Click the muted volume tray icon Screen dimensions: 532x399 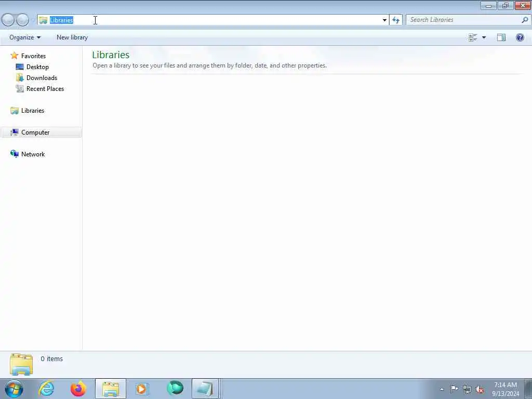pyautogui.click(x=480, y=390)
